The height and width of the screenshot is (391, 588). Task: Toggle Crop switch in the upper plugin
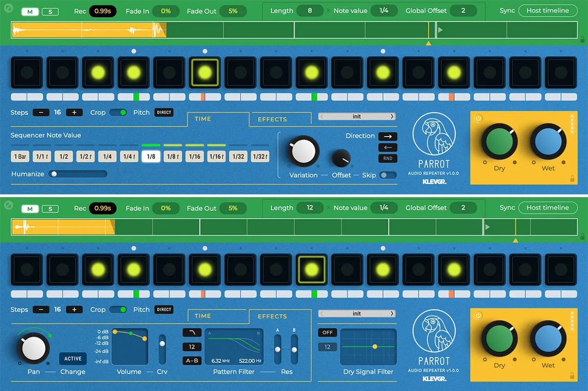click(118, 113)
